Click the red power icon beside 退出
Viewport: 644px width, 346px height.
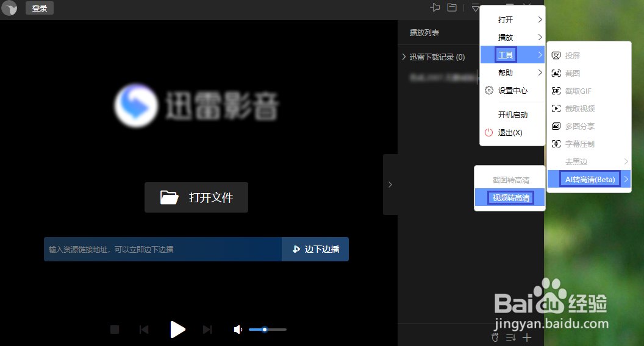(x=488, y=133)
